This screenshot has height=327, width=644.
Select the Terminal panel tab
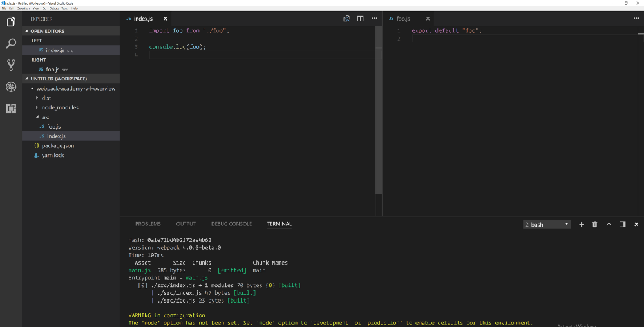point(279,224)
